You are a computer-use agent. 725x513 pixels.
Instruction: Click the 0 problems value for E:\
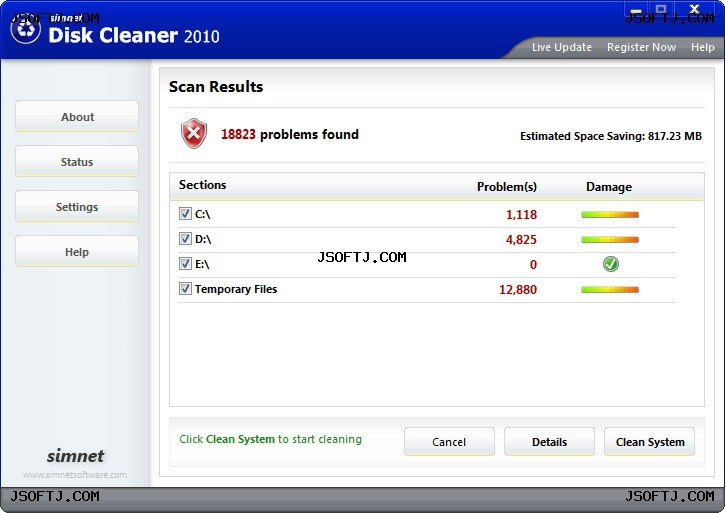(533, 265)
